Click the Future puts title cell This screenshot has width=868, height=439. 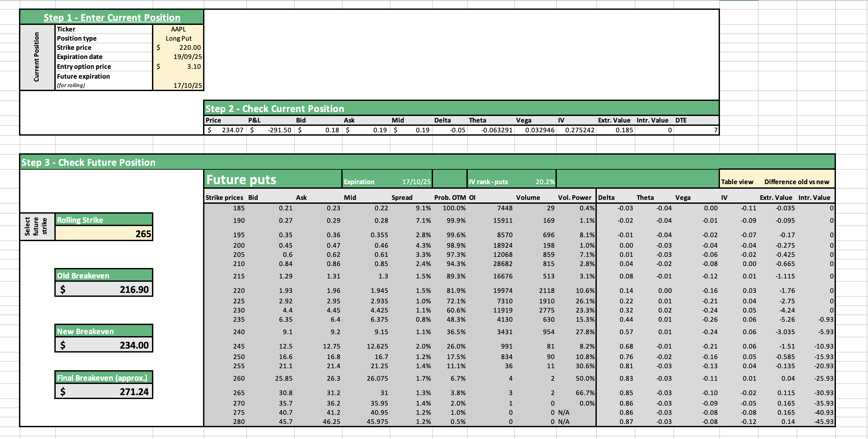[273, 179]
